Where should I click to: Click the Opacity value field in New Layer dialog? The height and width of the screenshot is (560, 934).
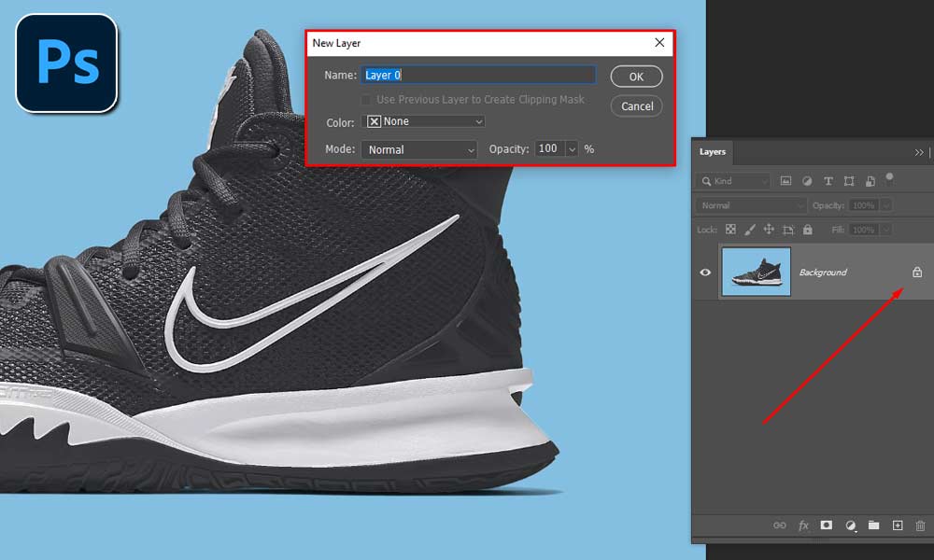tap(549, 148)
